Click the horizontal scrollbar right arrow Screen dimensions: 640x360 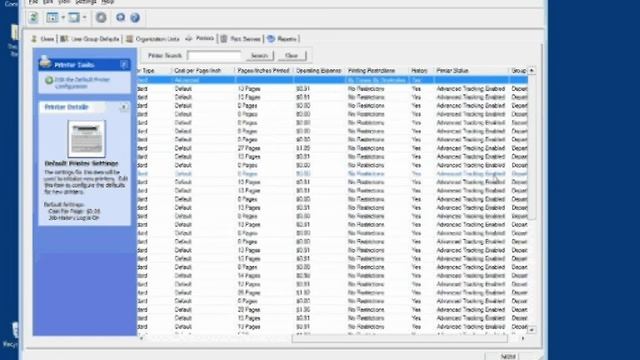pos(523,338)
